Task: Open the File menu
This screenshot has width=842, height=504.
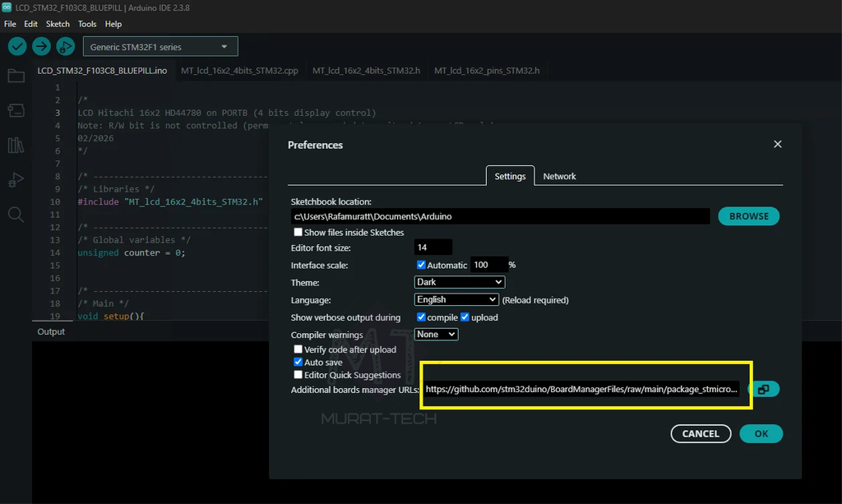Action: (x=10, y=24)
